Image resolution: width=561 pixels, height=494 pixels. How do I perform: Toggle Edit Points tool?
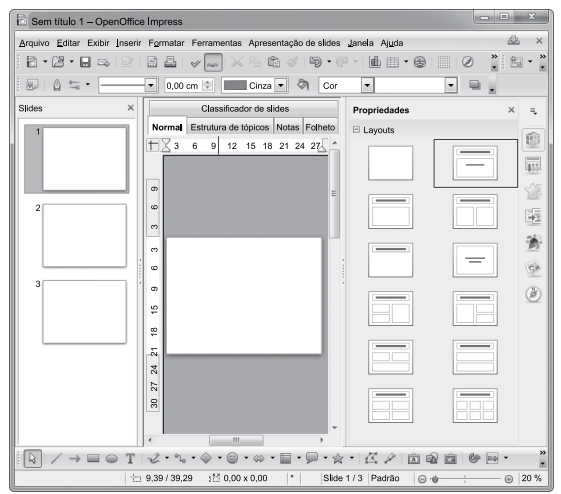pyautogui.click(x=371, y=458)
